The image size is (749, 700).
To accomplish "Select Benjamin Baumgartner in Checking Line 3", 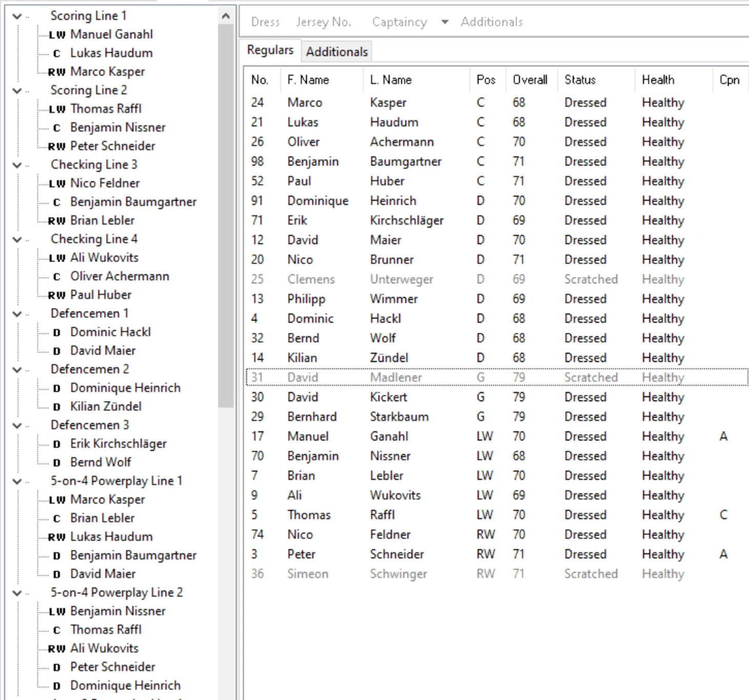I will pyautogui.click(x=133, y=202).
